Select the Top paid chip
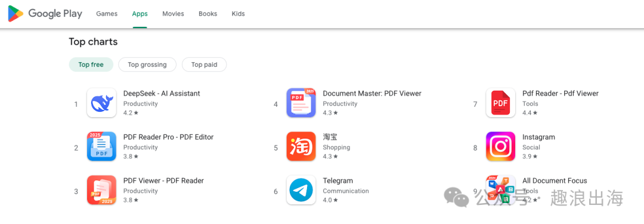 pyautogui.click(x=204, y=65)
